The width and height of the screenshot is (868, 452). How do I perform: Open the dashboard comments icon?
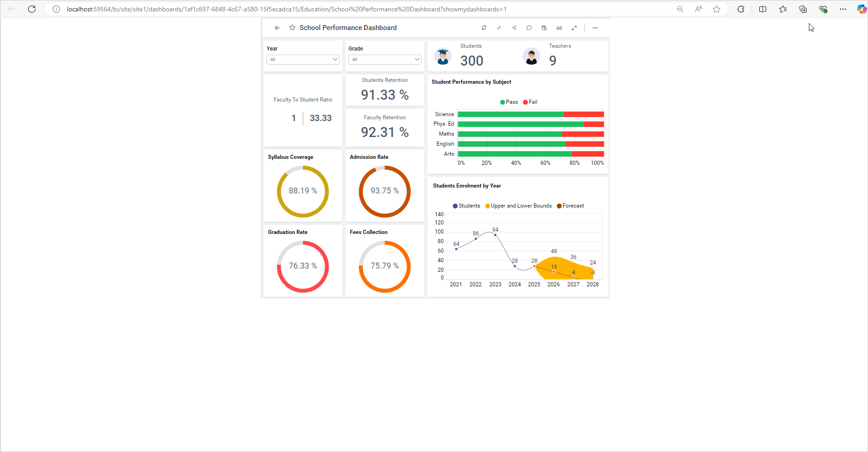tap(529, 28)
